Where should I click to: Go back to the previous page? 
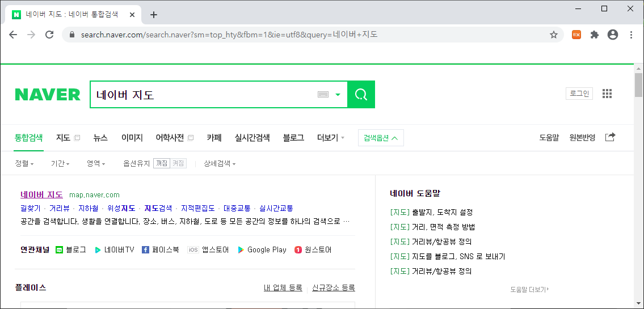(13, 35)
